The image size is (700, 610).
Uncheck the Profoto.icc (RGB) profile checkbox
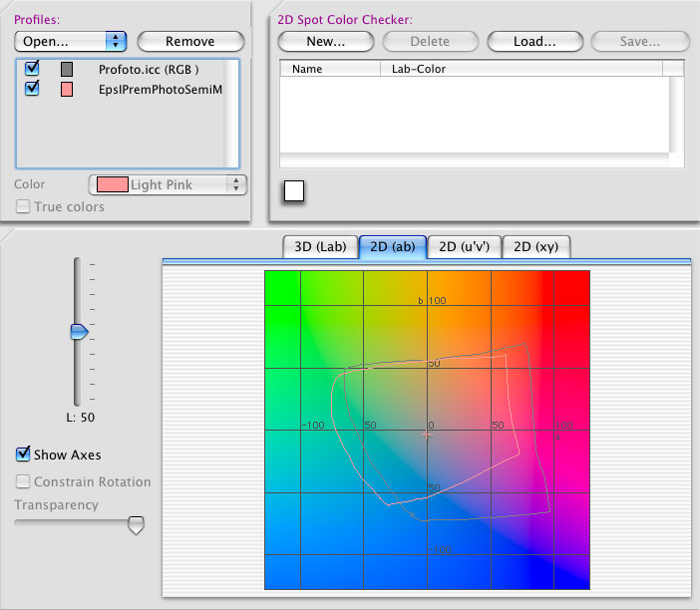coord(32,68)
